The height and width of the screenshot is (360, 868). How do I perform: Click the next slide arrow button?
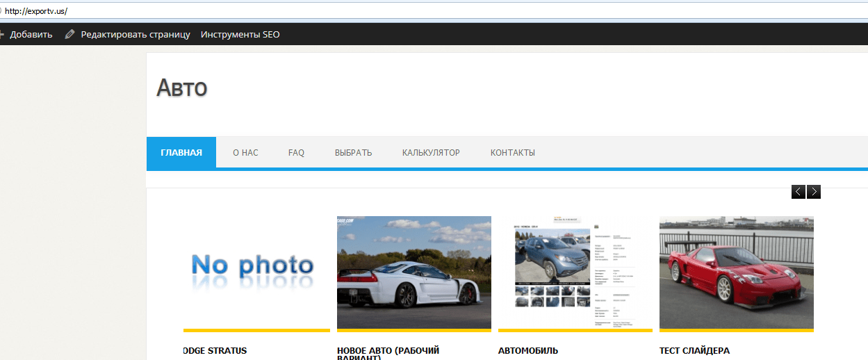tap(814, 192)
